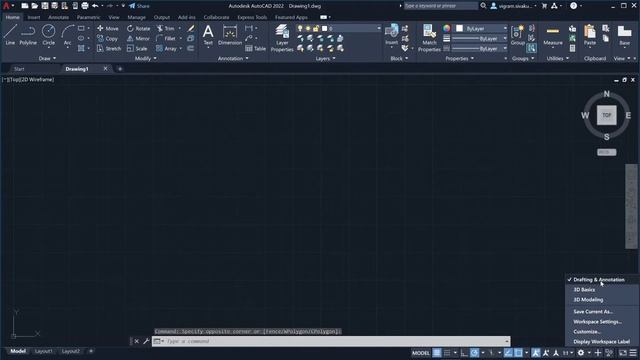Click the Copy tool
This screenshot has width=640, height=360.
(x=107, y=38)
